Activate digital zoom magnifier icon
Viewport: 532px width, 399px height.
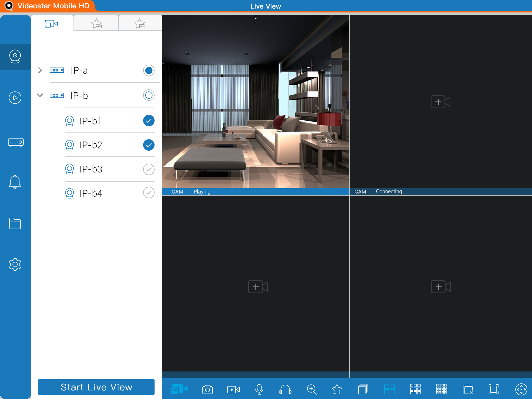312,389
